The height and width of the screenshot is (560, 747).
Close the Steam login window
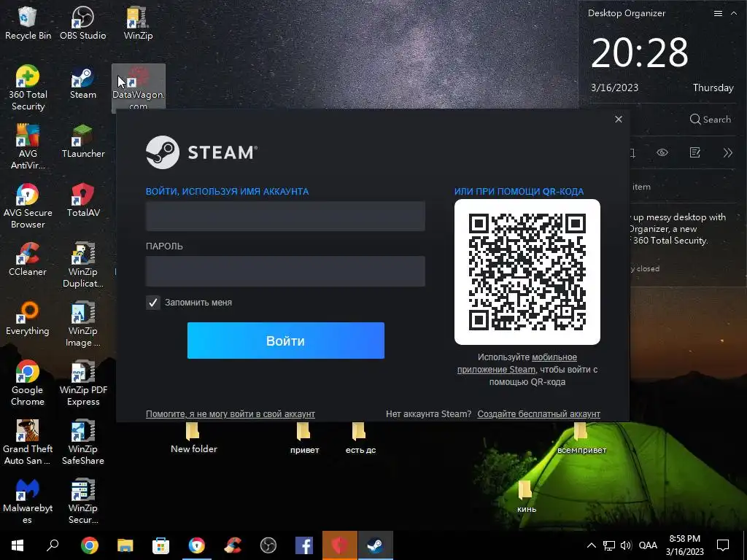pyautogui.click(x=619, y=119)
